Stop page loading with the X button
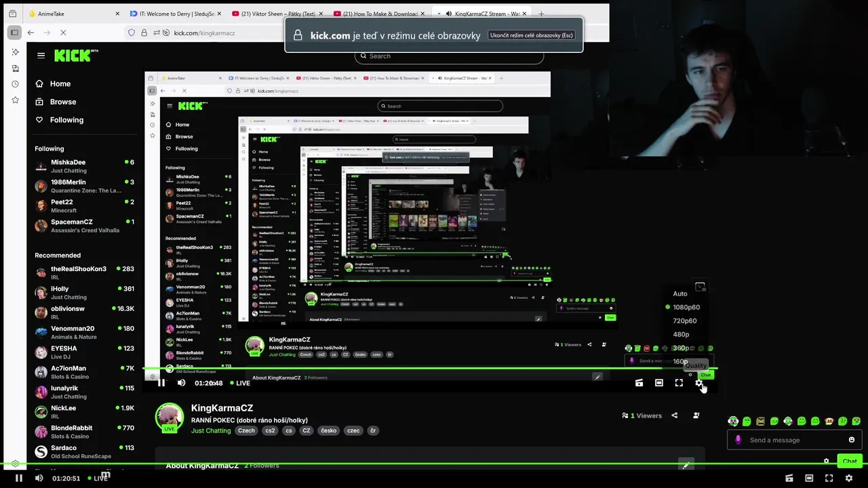The image size is (868, 488). coord(63,33)
